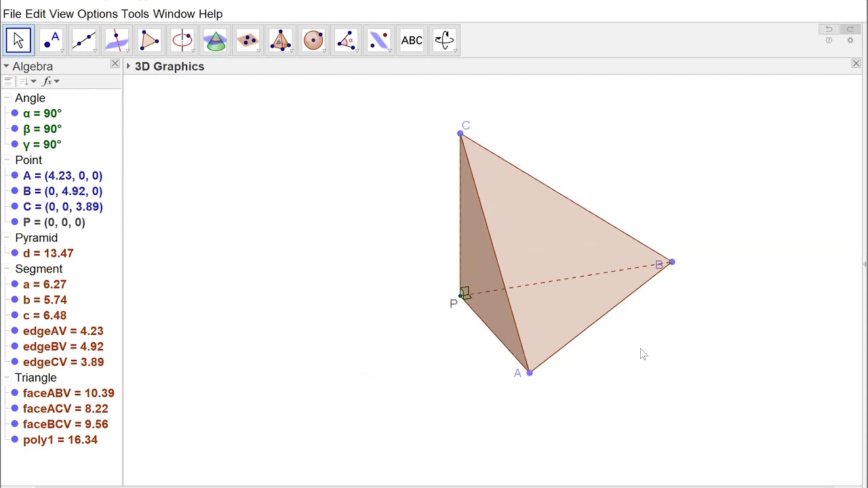Select the Intersect Two Surfaces cone tool
868x488 pixels.
[x=215, y=41]
